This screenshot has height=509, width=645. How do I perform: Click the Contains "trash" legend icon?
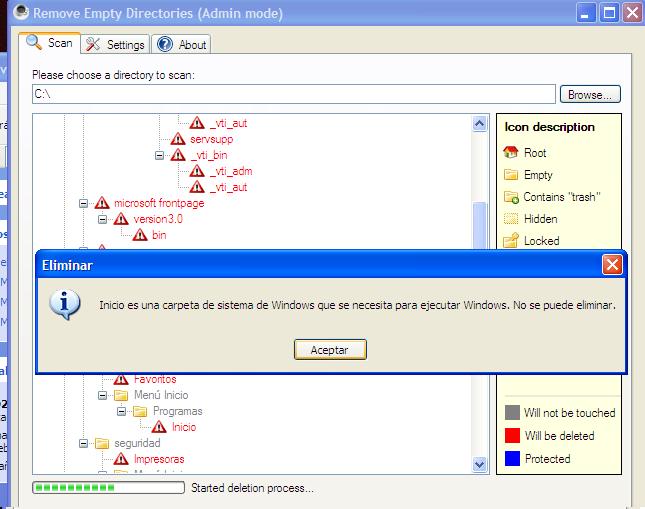[x=511, y=197]
